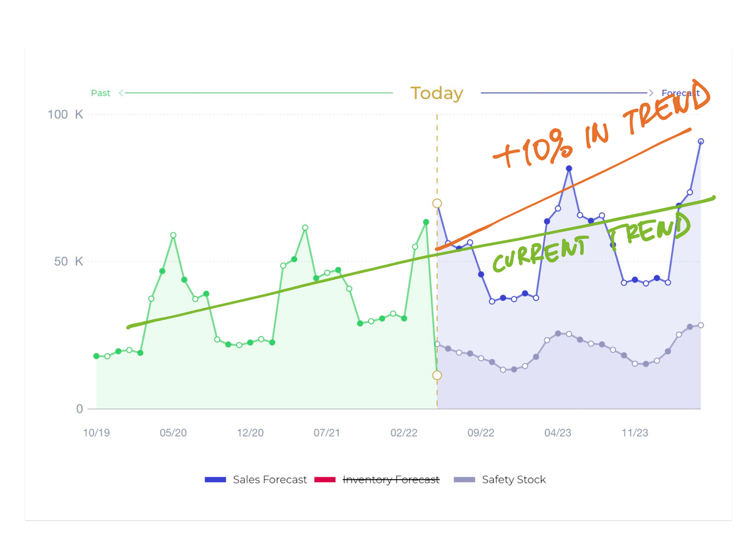747x560 pixels.
Task: Click the green past peak point near 07/21
Action: tap(305, 228)
